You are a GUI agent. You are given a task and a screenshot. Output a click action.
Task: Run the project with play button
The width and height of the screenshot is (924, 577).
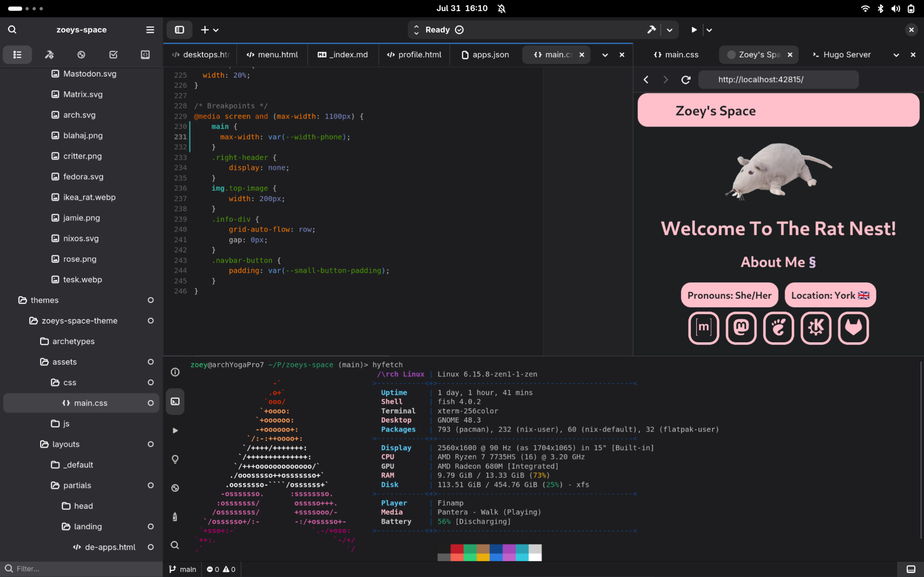[694, 30]
